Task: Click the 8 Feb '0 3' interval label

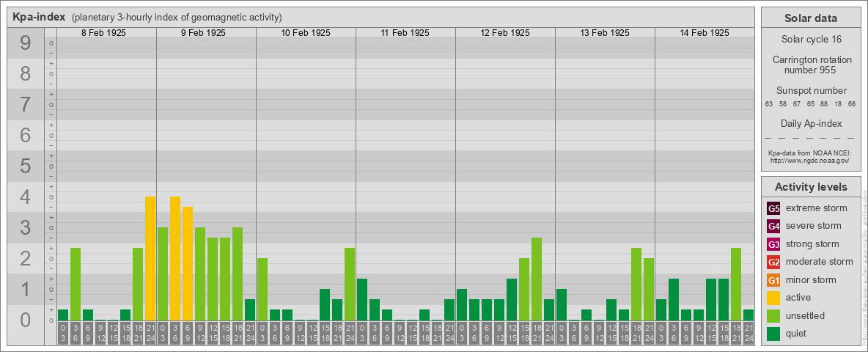Action: pyautogui.click(x=63, y=333)
